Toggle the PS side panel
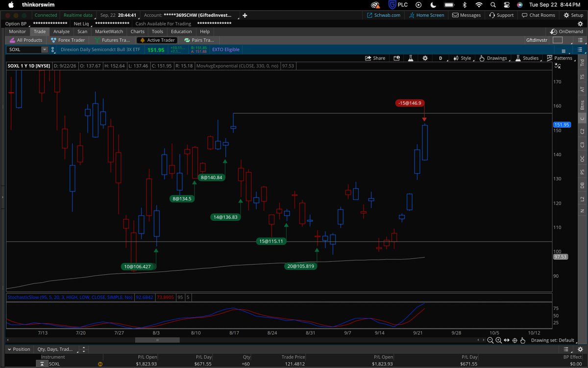Screen dimensions: 588x368 pos(582,172)
